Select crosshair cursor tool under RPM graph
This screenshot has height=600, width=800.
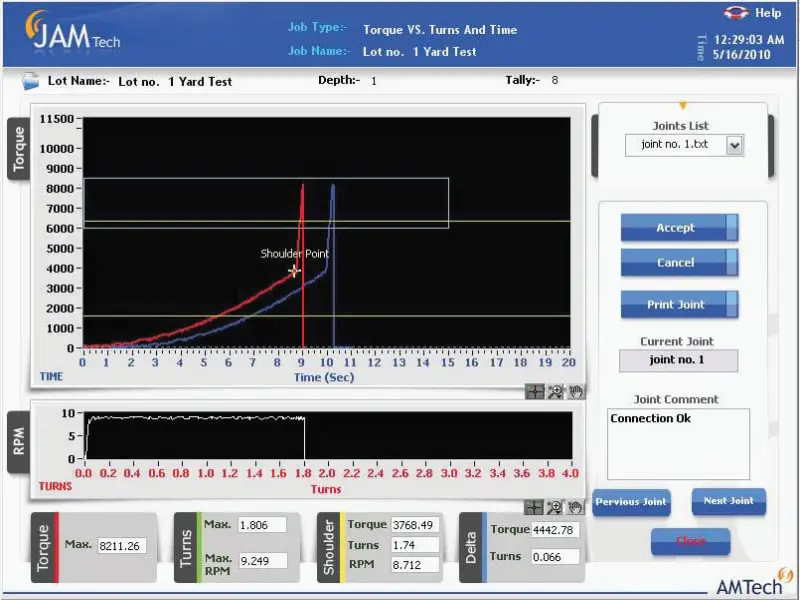click(534, 508)
